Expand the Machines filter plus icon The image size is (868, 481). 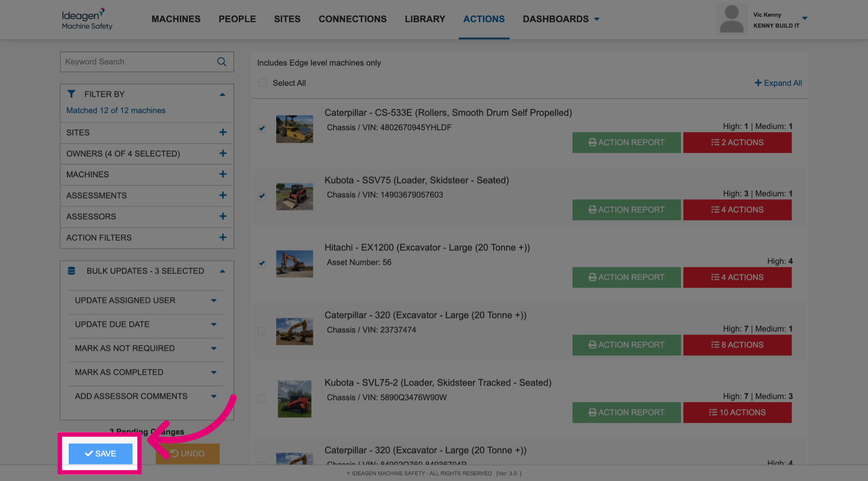[x=223, y=174]
